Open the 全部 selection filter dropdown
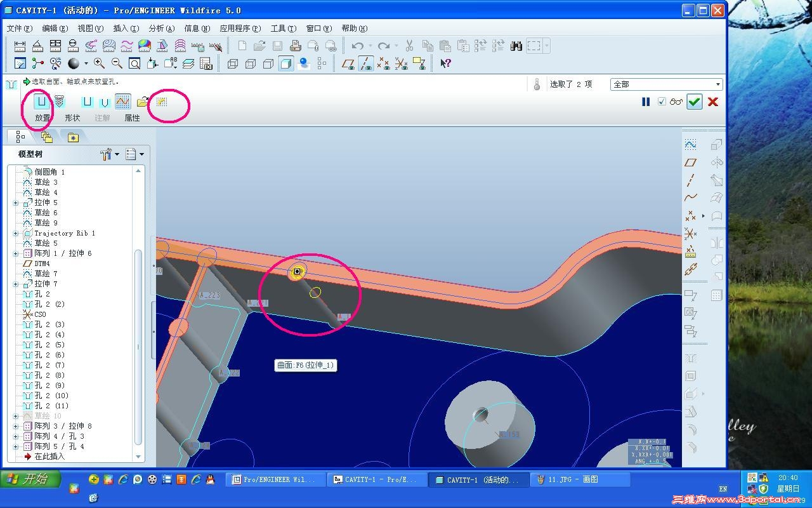 pyautogui.click(x=717, y=84)
